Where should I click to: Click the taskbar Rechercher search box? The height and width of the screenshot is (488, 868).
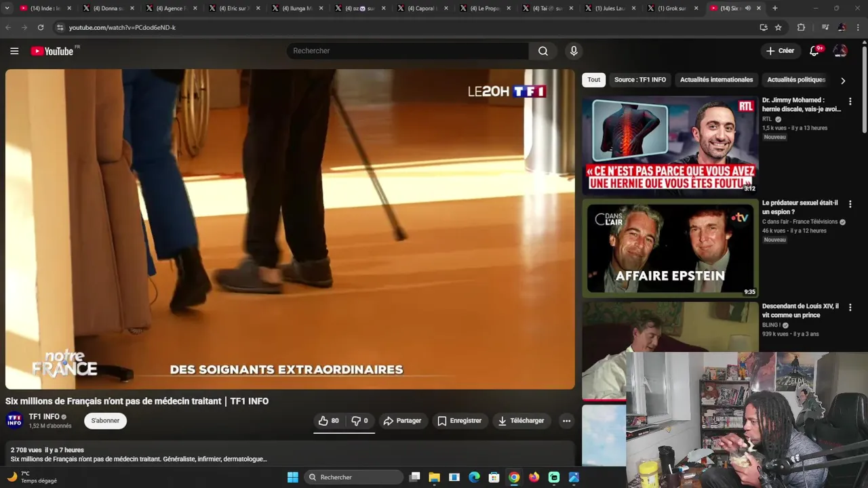point(354,477)
